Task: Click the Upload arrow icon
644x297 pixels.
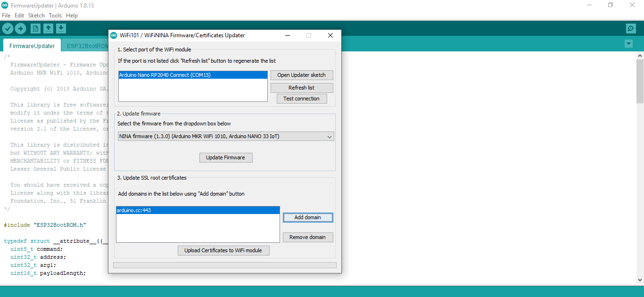Action: [x=20, y=29]
